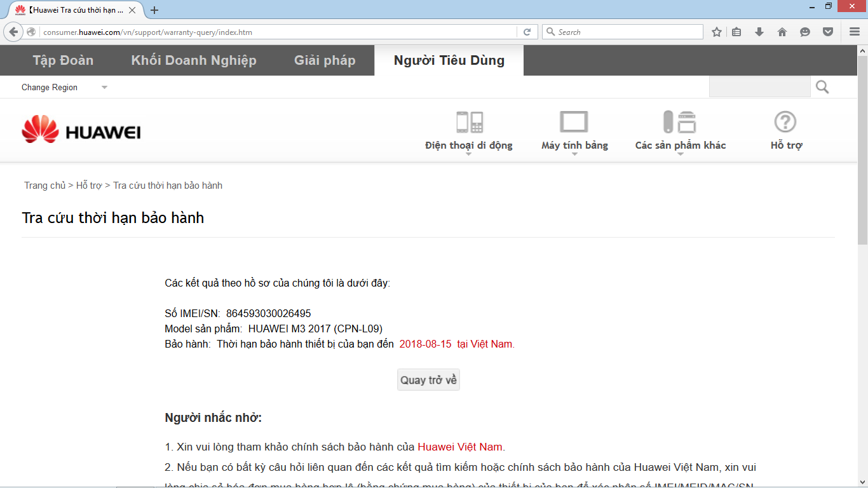Go to Trang chủ breadcrumb link
Image resolution: width=868 pixels, height=488 pixels.
pyautogui.click(x=44, y=186)
